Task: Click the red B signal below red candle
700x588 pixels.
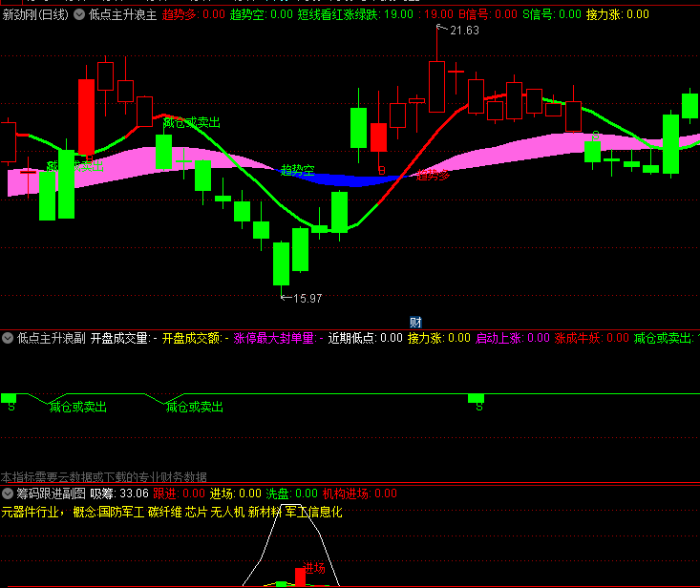Action: pyautogui.click(x=382, y=171)
